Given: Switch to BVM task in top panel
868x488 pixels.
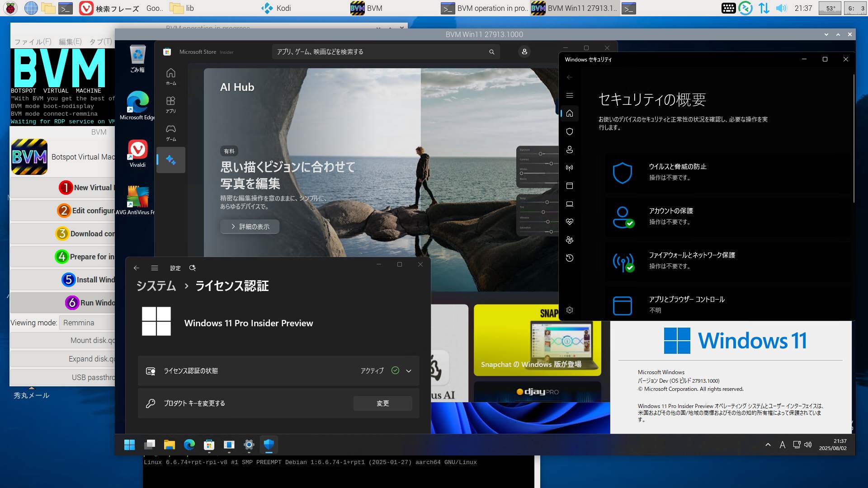Looking at the screenshot, I should pyautogui.click(x=367, y=8).
